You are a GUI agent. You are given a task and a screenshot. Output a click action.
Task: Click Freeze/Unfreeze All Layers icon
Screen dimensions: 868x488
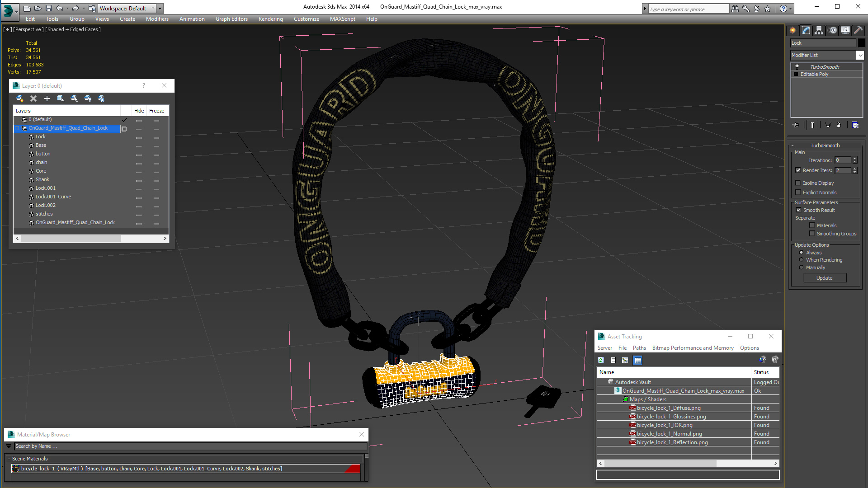coord(101,99)
